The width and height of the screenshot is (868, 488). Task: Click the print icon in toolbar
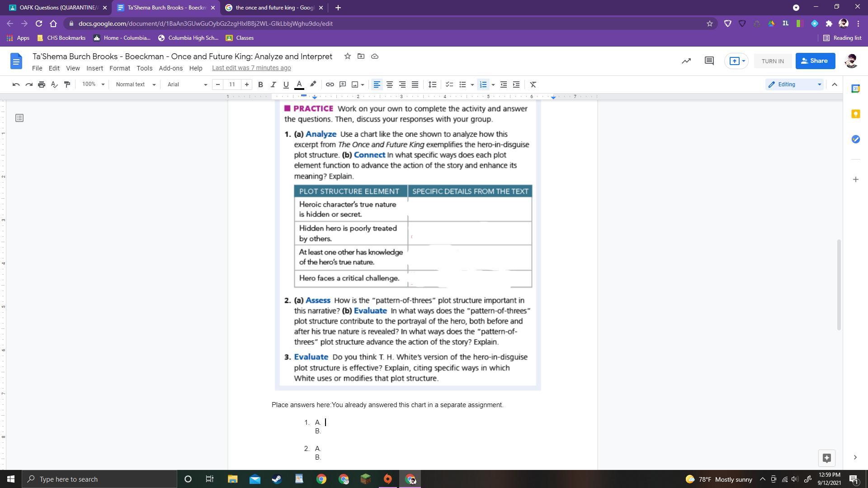42,84
